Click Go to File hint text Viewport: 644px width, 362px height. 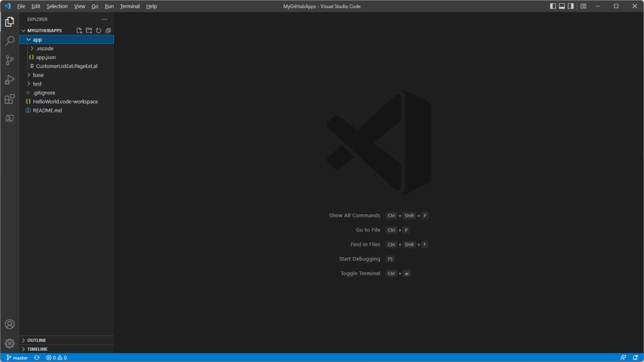point(368,230)
